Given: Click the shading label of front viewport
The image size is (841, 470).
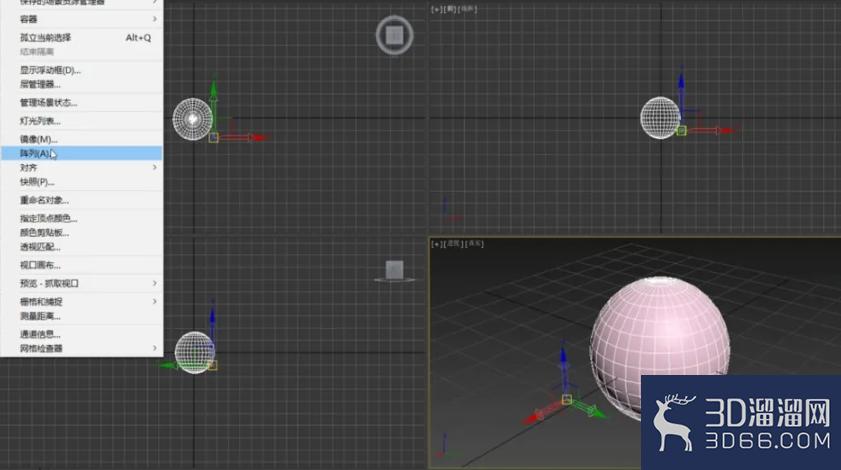Looking at the screenshot, I should coord(468,9).
